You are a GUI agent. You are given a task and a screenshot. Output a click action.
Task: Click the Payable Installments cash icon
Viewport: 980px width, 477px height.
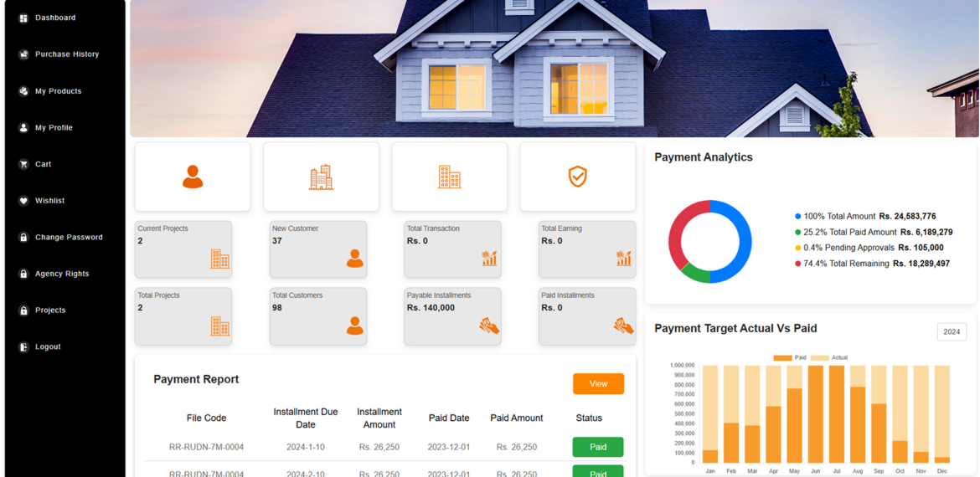pos(489,326)
